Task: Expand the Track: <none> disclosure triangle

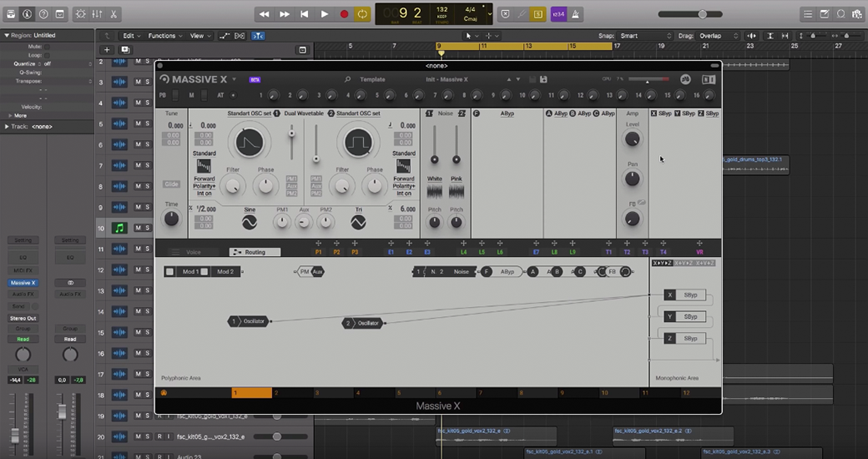Action: pyautogui.click(x=7, y=126)
